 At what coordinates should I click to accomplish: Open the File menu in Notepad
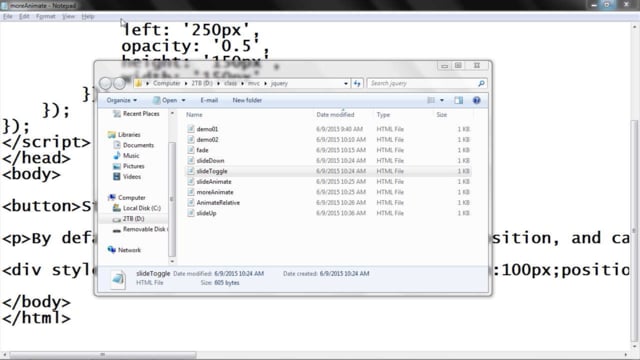8,16
